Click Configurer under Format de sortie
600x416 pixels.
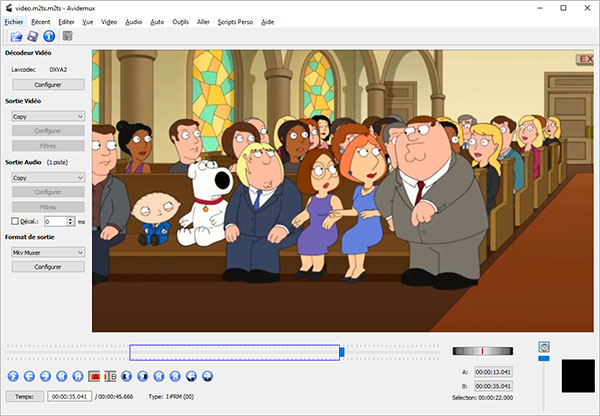(48, 267)
